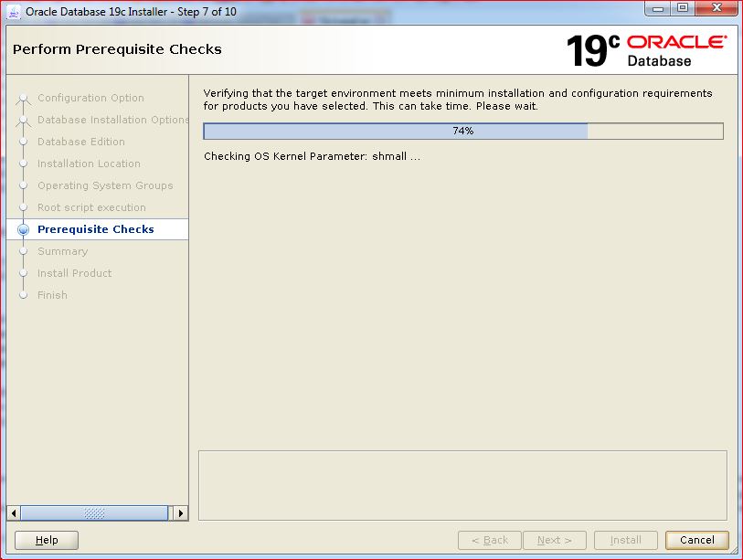Maximize the installer window
This screenshot has height=560, width=743.
pos(683,8)
